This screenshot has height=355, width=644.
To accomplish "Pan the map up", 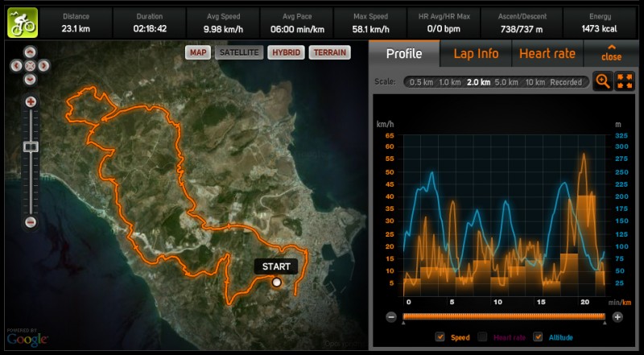I will 30,52.
